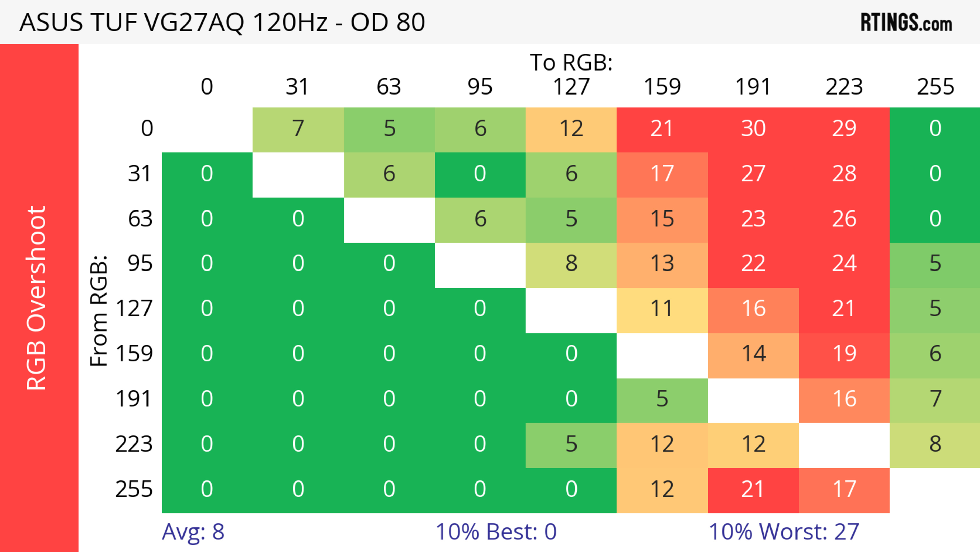Click the RTINGS.com logo

click(x=906, y=22)
